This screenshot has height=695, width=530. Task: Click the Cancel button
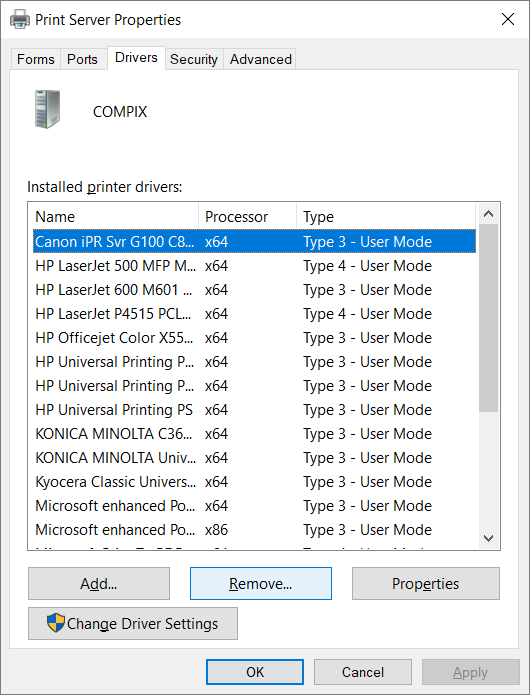(x=362, y=672)
